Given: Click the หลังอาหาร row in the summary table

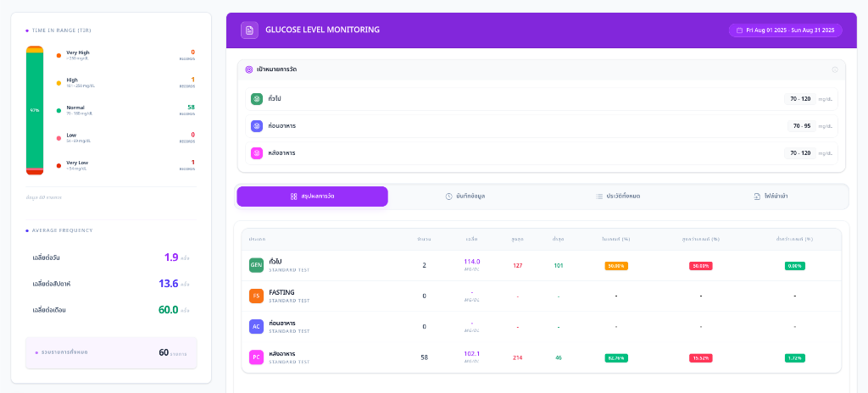Looking at the screenshot, I should pos(542,357).
